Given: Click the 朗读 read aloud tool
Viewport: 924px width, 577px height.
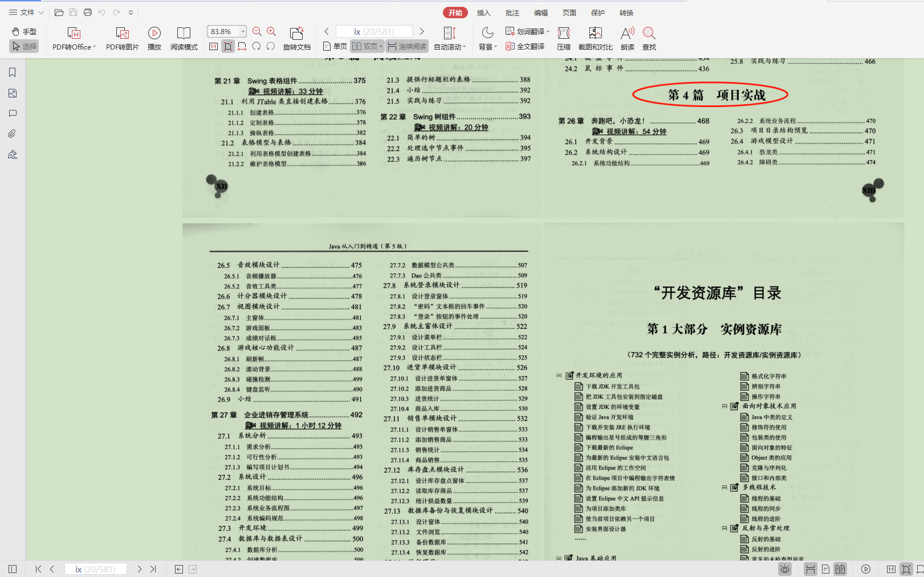Looking at the screenshot, I should [628, 39].
